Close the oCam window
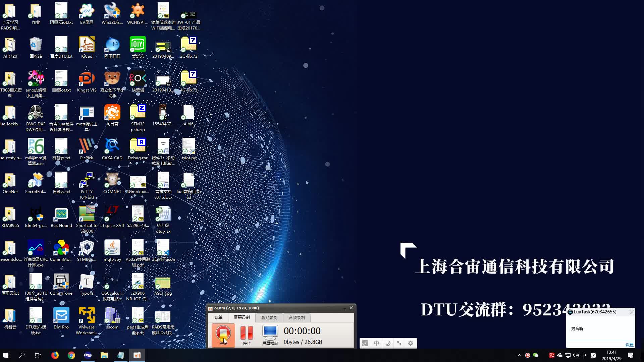The image size is (644, 362). coord(351,308)
